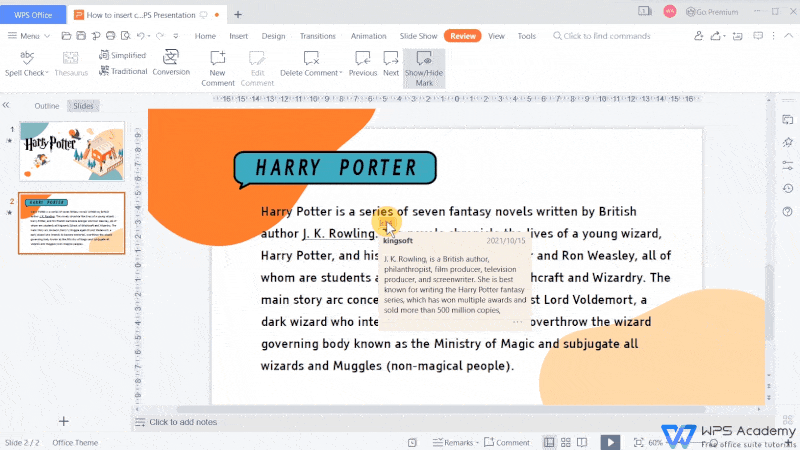
Task: Open the Menu dropdown
Action: [x=29, y=36]
